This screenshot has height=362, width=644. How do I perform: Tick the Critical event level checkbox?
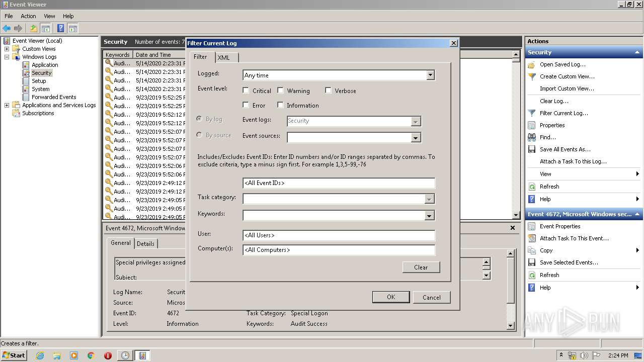point(246,90)
